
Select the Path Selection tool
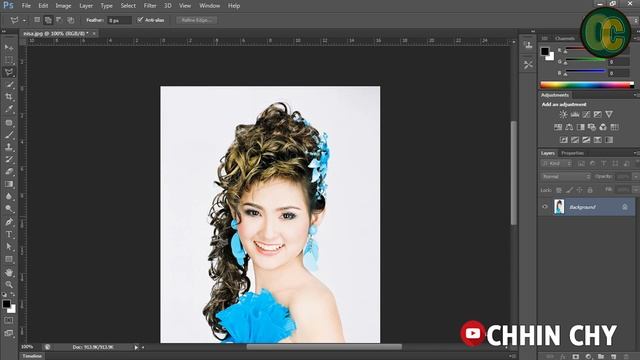click(x=9, y=247)
